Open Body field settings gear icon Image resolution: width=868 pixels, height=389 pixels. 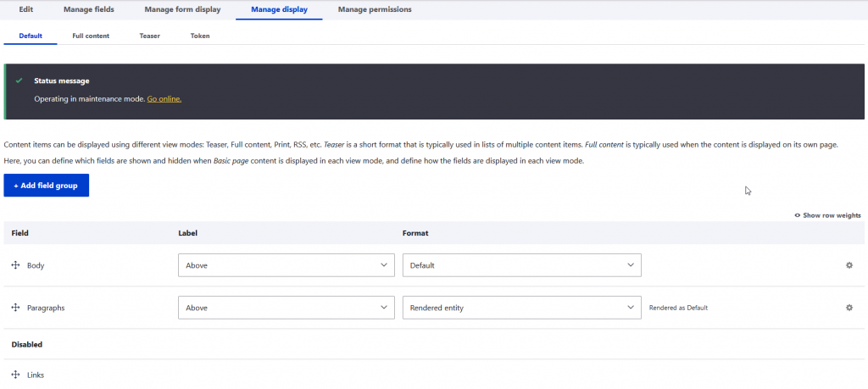849,265
